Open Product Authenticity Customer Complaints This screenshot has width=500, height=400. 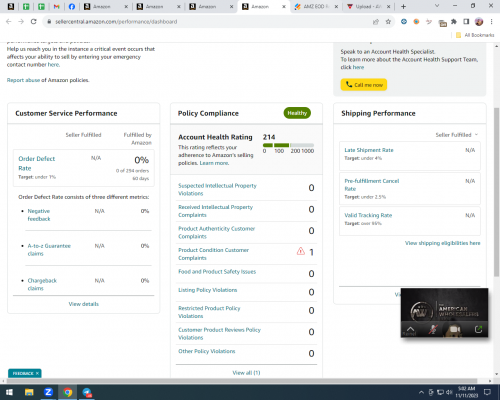click(217, 232)
